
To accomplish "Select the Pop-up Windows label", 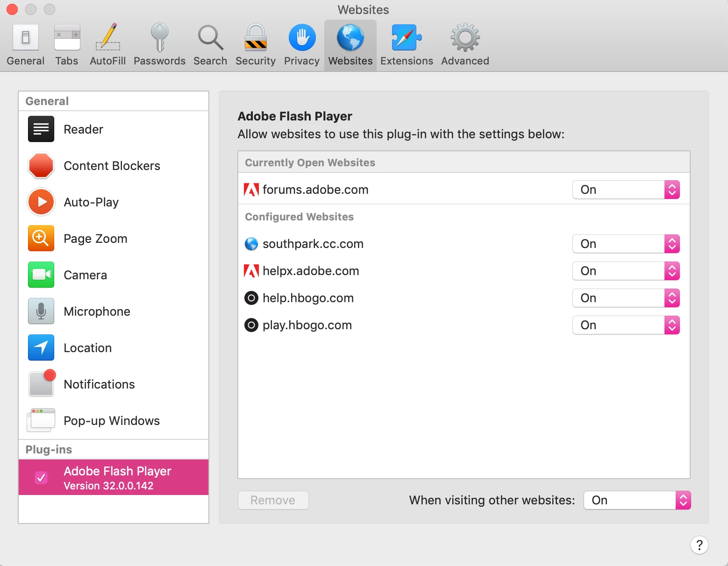I will coord(112,421).
